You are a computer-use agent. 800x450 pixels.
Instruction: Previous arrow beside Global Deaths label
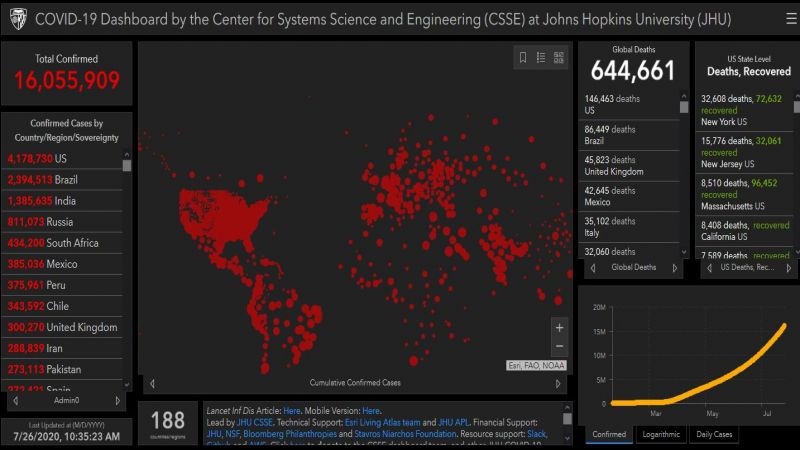(593, 267)
